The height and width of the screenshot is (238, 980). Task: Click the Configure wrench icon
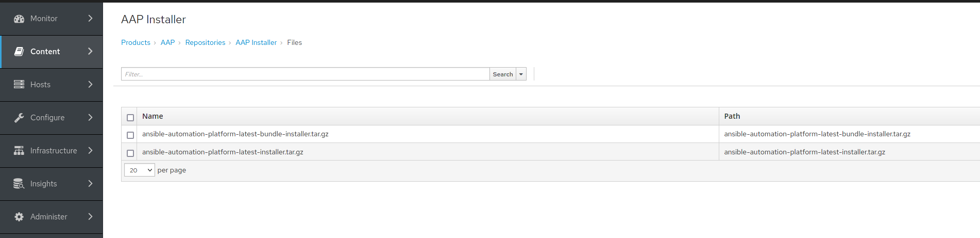tap(19, 118)
